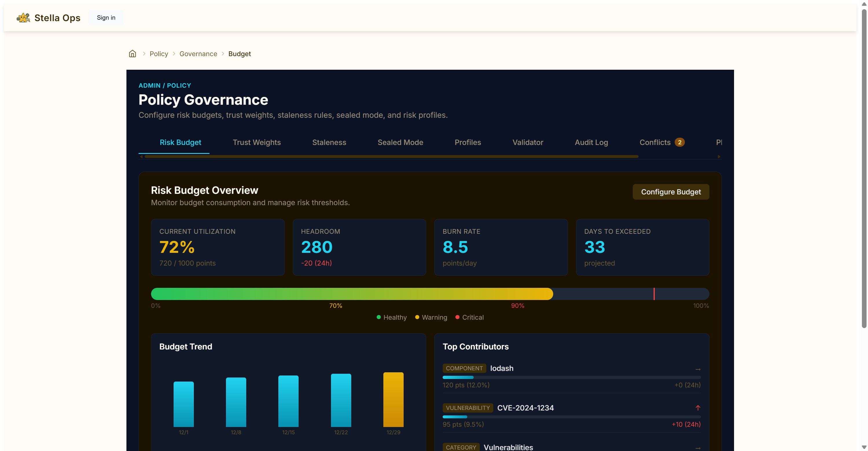This screenshot has height=451, width=868.
Task: Click the budget utilization progress bar
Action: [430, 294]
